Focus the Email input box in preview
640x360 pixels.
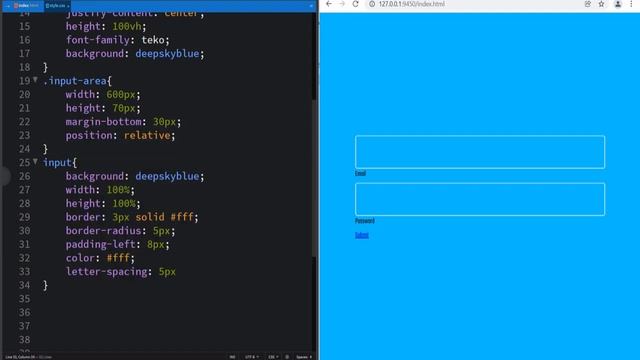pos(480,152)
